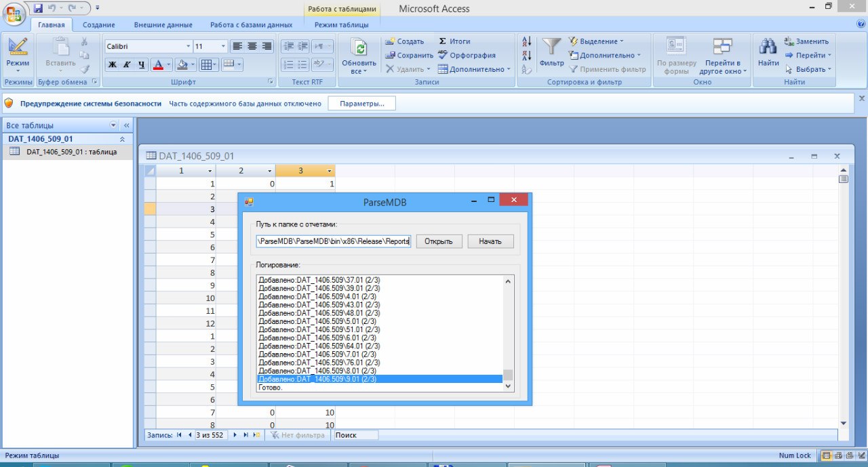
Task: Click Открыть in ParseMDB dialog
Action: (439, 241)
